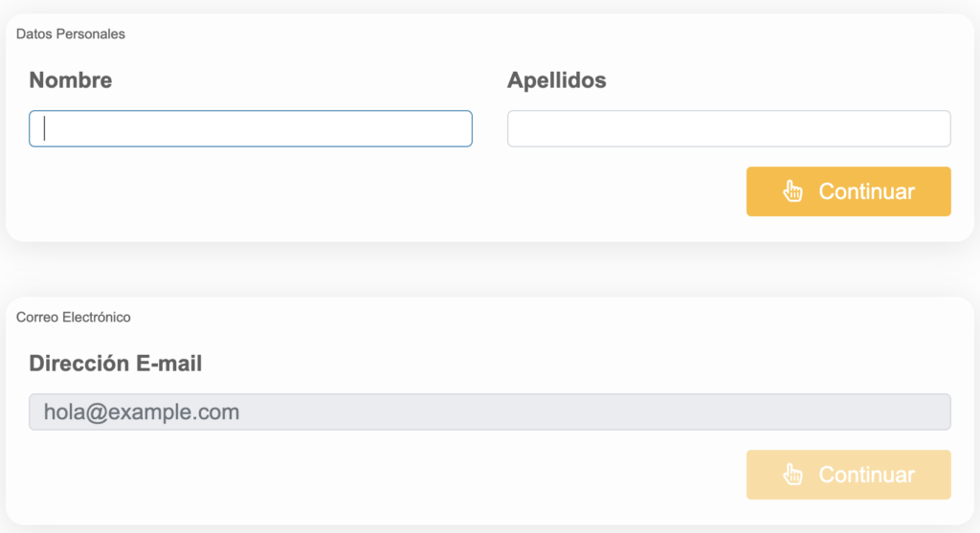
Task: Click blank space left of the active Continuar button
Action: [574, 191]
